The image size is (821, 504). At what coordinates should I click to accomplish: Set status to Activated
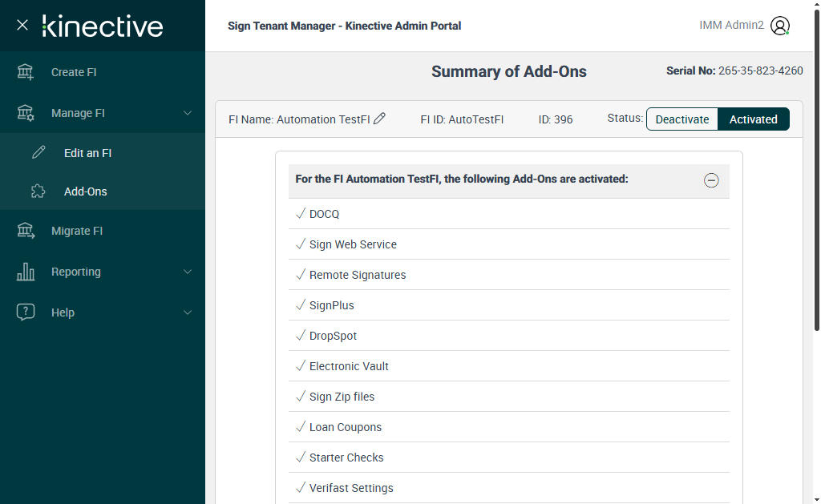click(x=753, y=119)
